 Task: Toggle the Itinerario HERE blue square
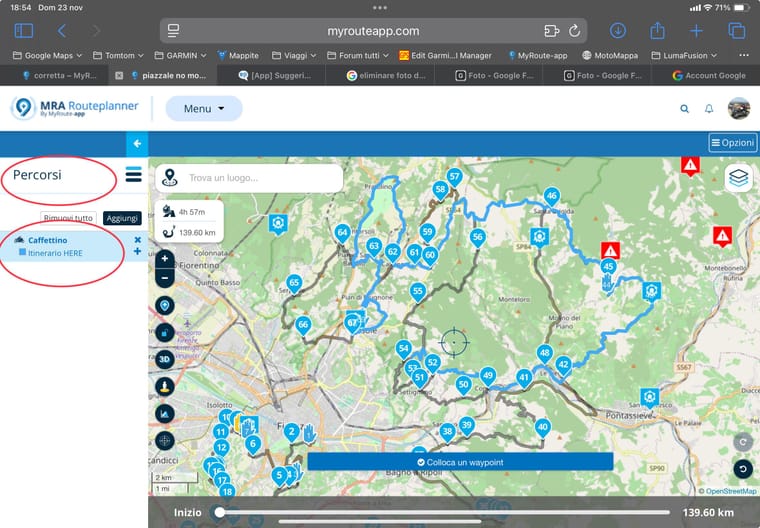coord(23,253)
